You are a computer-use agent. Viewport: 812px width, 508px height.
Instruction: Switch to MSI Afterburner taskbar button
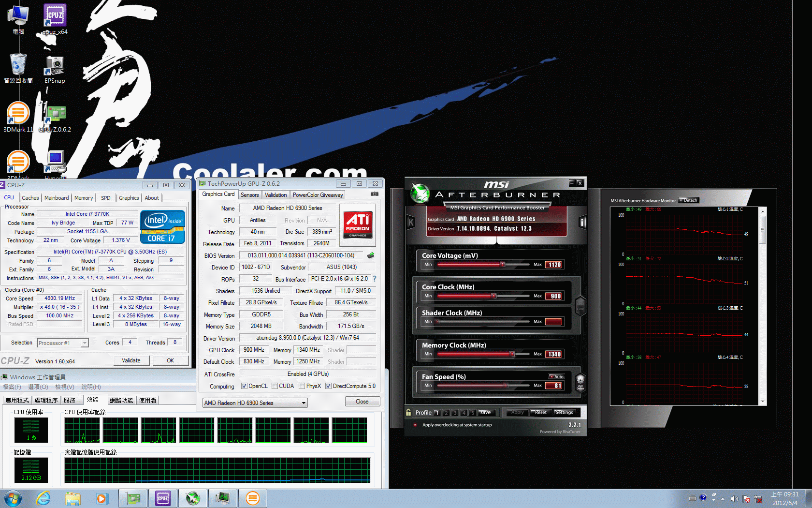[193, 498]
